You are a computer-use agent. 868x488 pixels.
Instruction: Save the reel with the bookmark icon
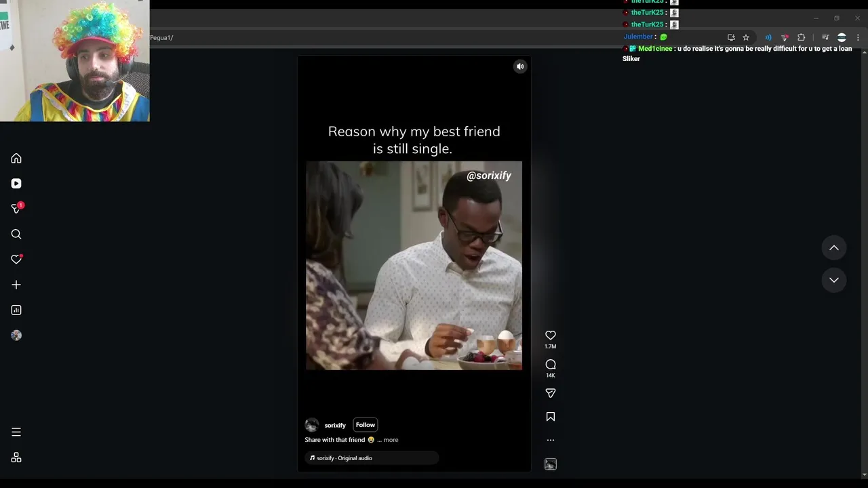point(551,417)
